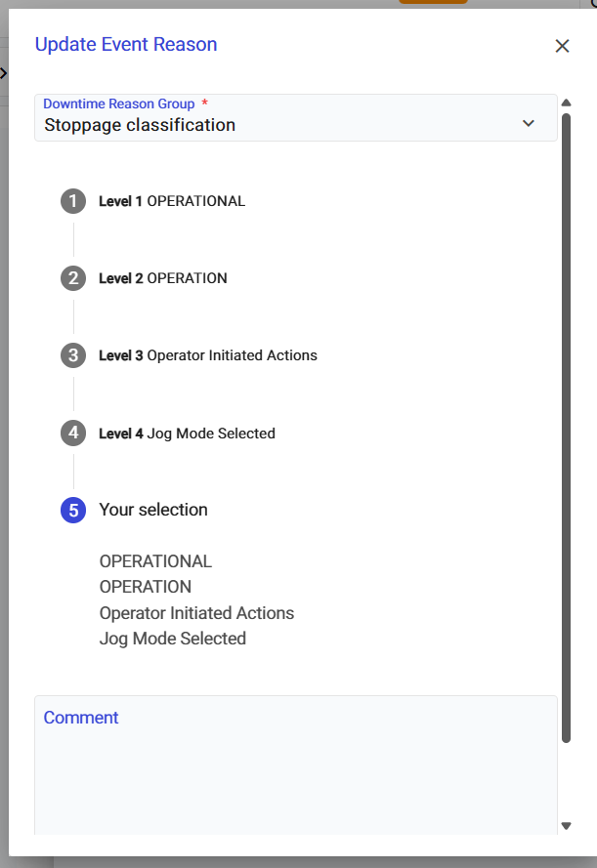The width and height of the screenshot is (597, 868).
Task: Click the scrollbar down arrow
Action: (x=566, y=826)
